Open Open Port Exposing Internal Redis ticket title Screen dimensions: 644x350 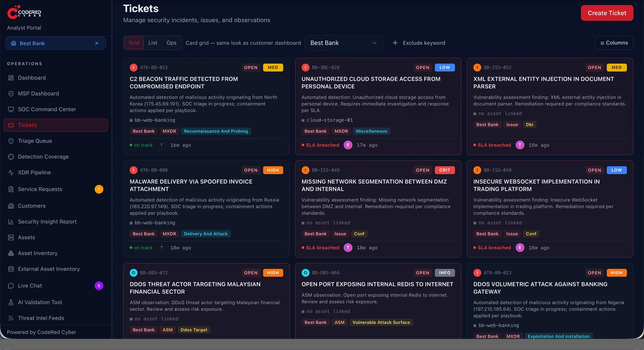[377, 284]
